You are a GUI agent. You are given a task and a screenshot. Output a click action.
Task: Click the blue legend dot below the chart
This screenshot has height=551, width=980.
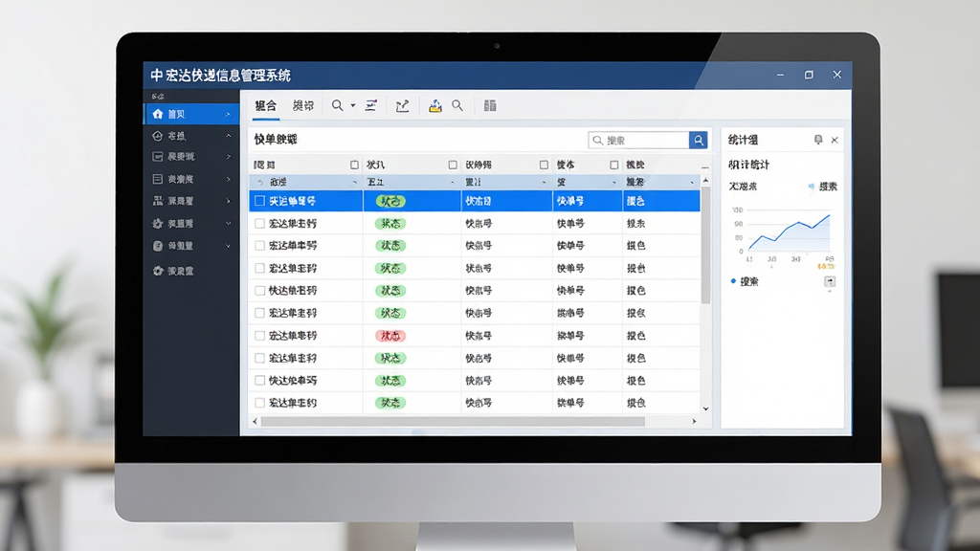click(x=733, y=281)
